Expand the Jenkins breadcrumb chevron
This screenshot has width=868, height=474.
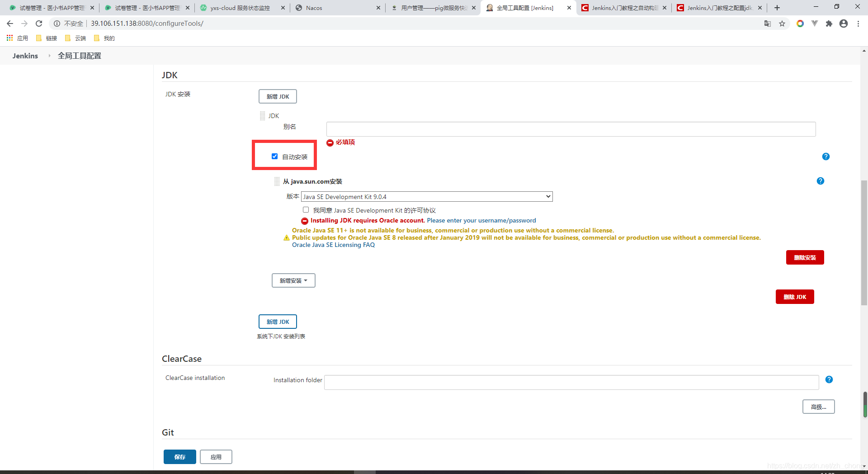coord(49,56)
